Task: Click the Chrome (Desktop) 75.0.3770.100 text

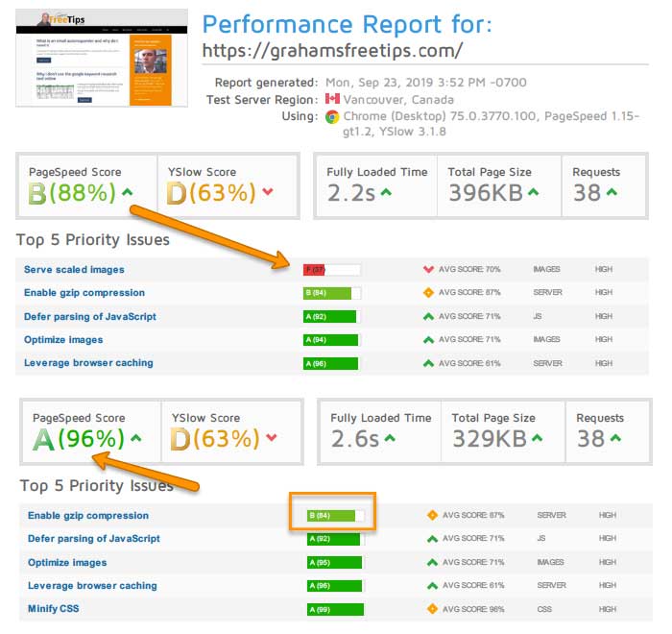Action: point(440,116)
